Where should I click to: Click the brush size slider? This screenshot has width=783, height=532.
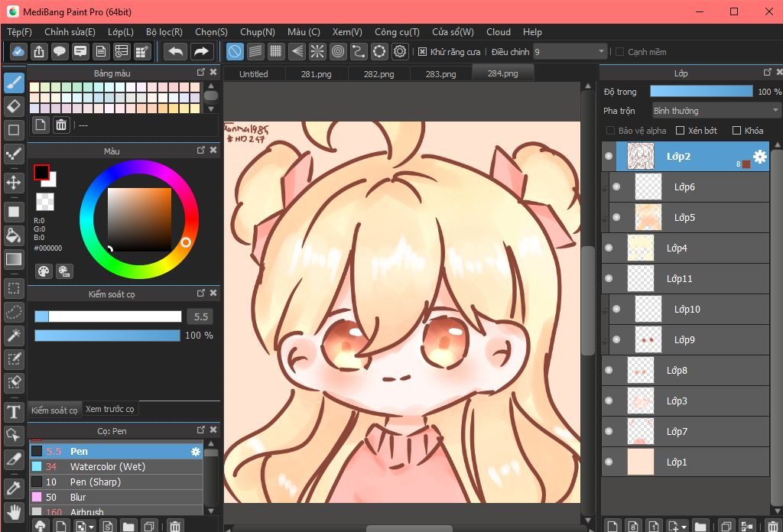click(x=108, y=316)
